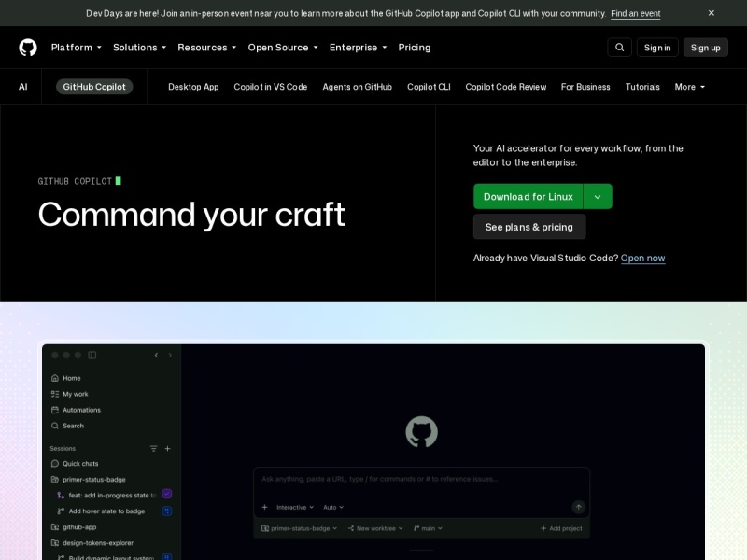Go to the Pricing page
747x560 pixels.
coord(414,48)
